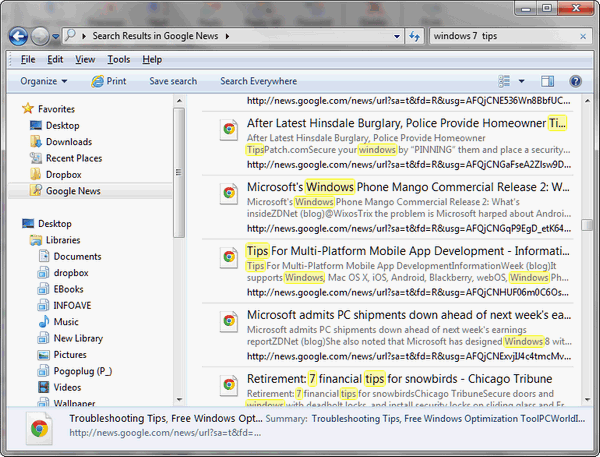Image resolution: width=600 pixels, height=457 pixels.
Task: Click Search Everywhere in the toolbar
Action: click(x=258, y=81)
